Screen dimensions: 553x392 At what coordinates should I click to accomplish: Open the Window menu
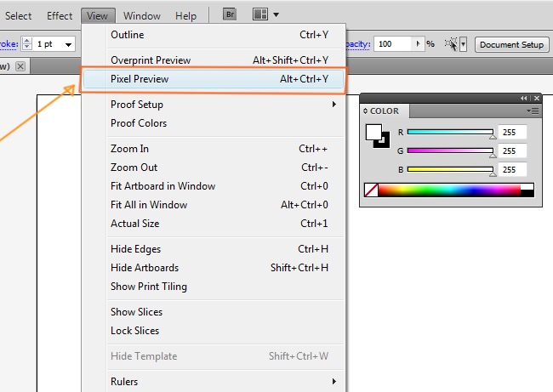tap(141, 15)
